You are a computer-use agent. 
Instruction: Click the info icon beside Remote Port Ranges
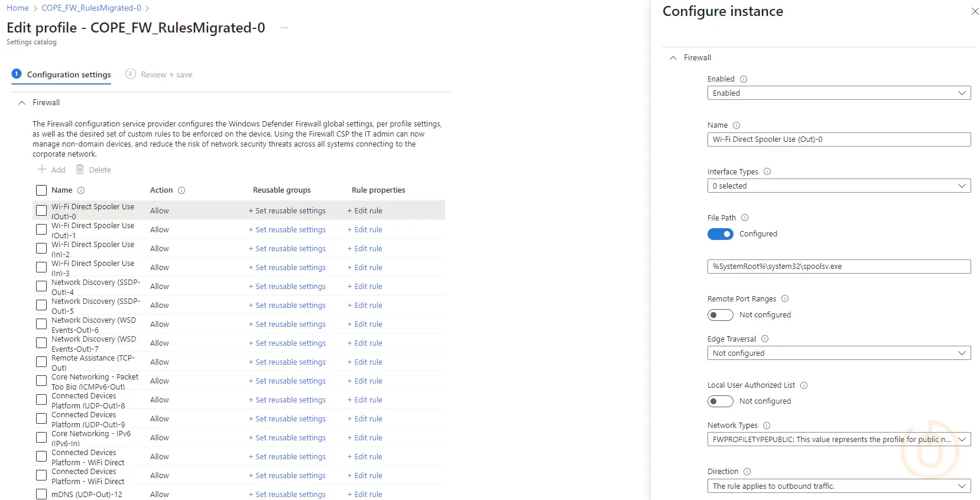point(785,299)
